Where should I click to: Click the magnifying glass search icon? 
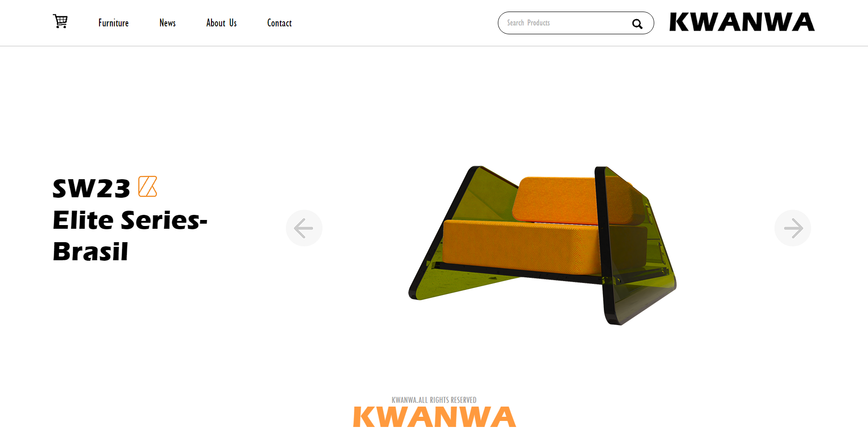637,24
